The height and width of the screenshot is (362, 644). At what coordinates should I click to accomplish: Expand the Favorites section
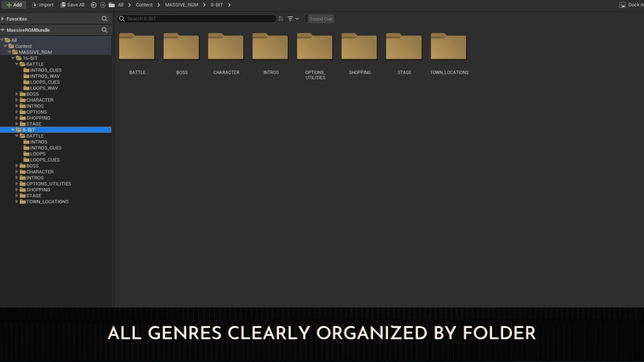(x=3, y=19)
